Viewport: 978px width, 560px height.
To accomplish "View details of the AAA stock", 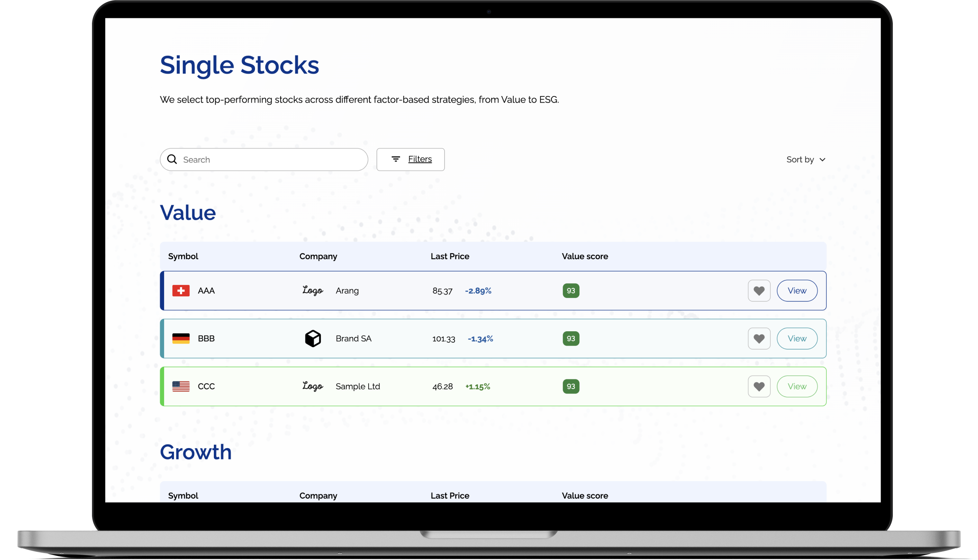I will pos(797,291).
